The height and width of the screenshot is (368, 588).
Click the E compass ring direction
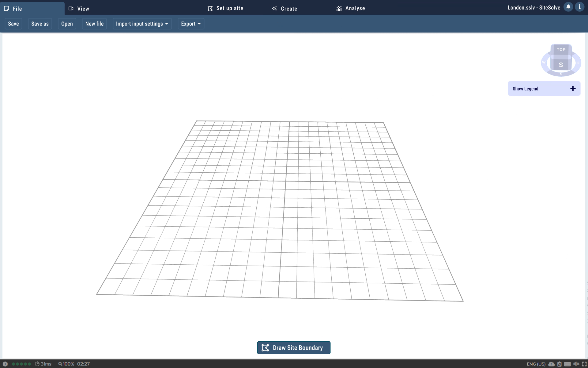point(578,63)
